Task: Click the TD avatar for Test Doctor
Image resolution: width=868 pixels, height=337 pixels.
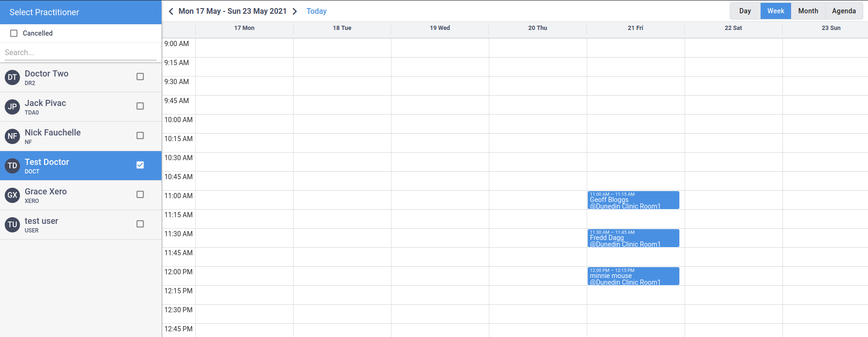Action: click(x=12, y=165)
